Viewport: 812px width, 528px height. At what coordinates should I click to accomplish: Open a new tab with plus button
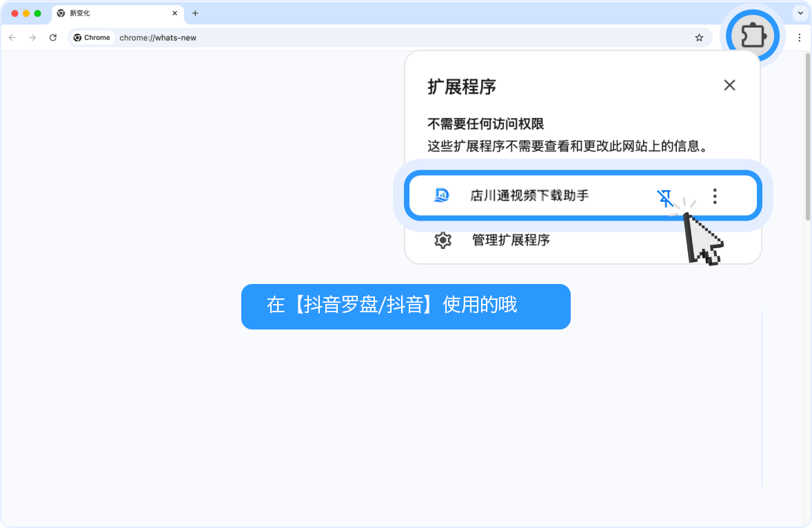coord(195,14)
